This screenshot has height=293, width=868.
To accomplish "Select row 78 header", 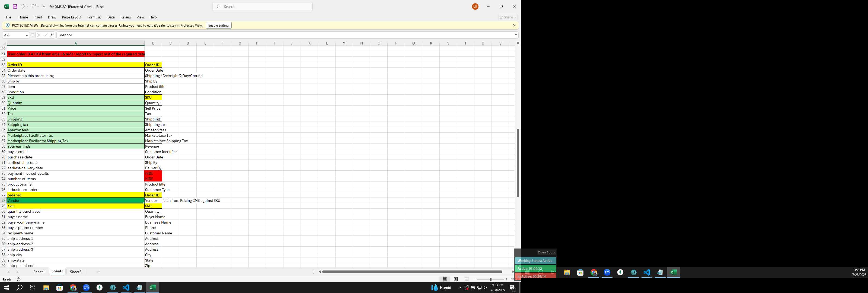I will point(3,200).
